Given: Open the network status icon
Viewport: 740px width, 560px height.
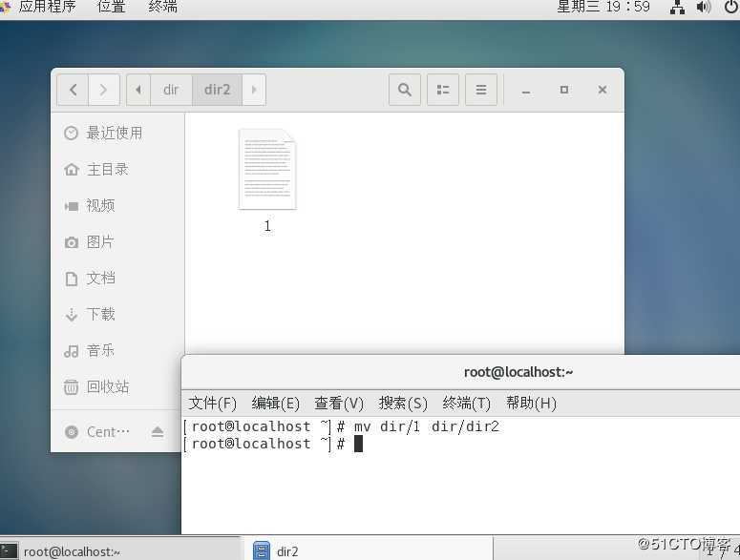Looking at the screenshot, I should tap(677, 7).
